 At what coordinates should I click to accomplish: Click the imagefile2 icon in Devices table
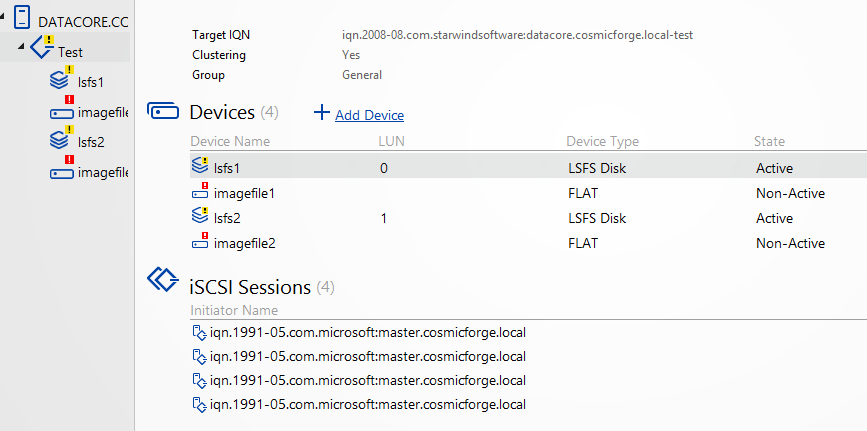(200, 241)
